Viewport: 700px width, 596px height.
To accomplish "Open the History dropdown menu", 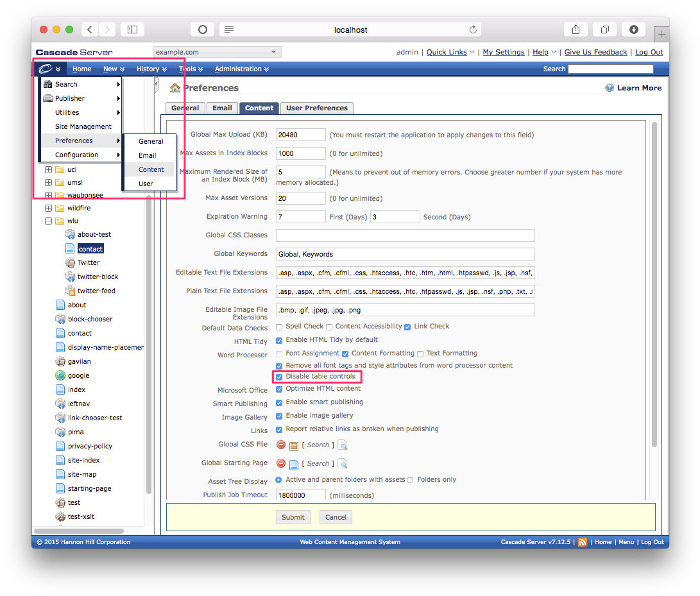I will 152,69.
